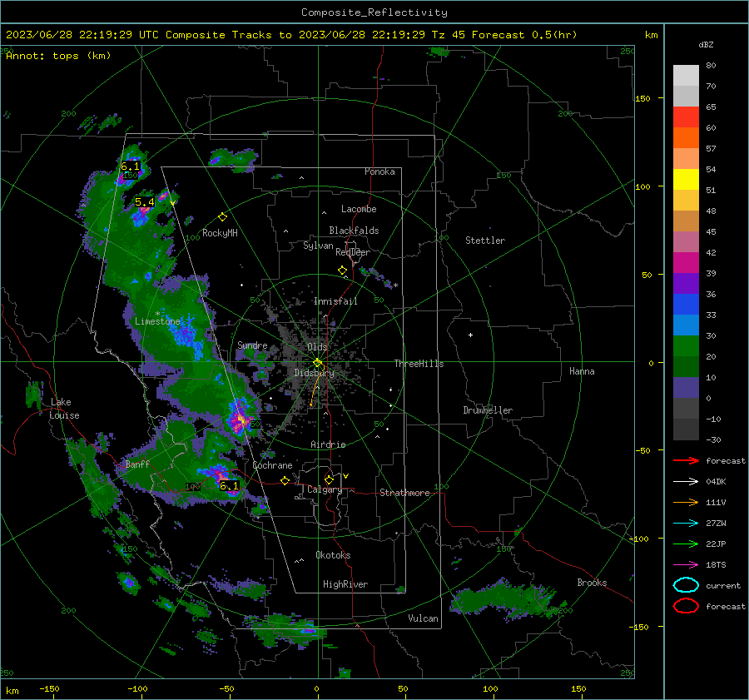This screenshot has width=749, height=700.
Task: Click the Hanna town label
Action: click(582, 371)
